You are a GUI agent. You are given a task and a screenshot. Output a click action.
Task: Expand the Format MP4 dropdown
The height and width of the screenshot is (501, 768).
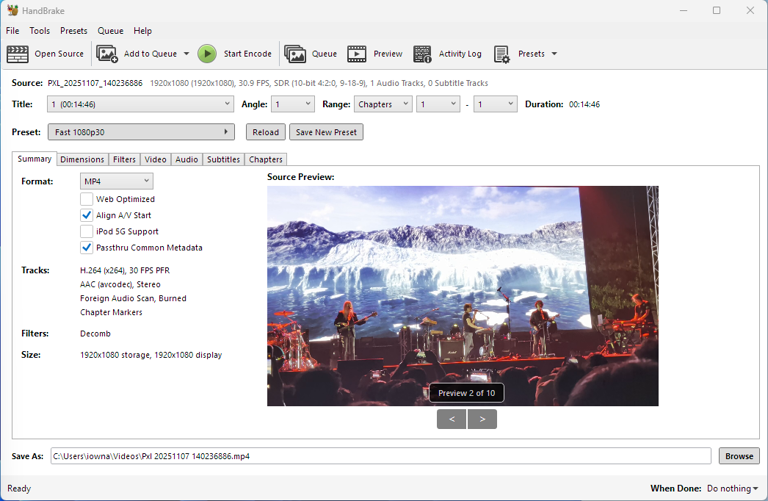click(x=116, y=181)
